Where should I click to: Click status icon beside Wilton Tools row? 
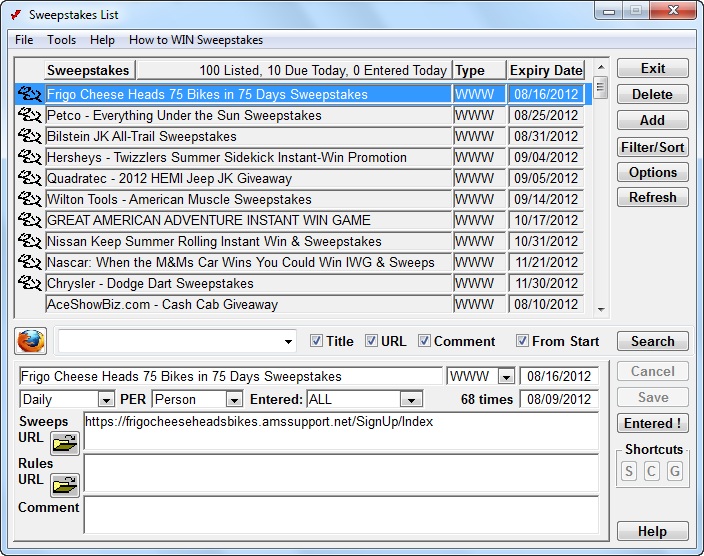(x=30, y=199)
